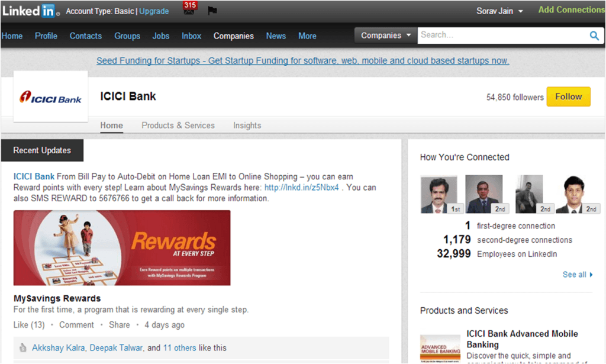The image size is (606, 364).
Task: Open the Contacts menu
Action: (85, 36)
